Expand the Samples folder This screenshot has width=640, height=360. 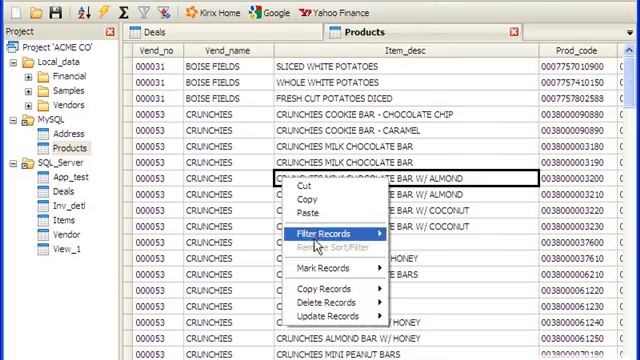28,91
